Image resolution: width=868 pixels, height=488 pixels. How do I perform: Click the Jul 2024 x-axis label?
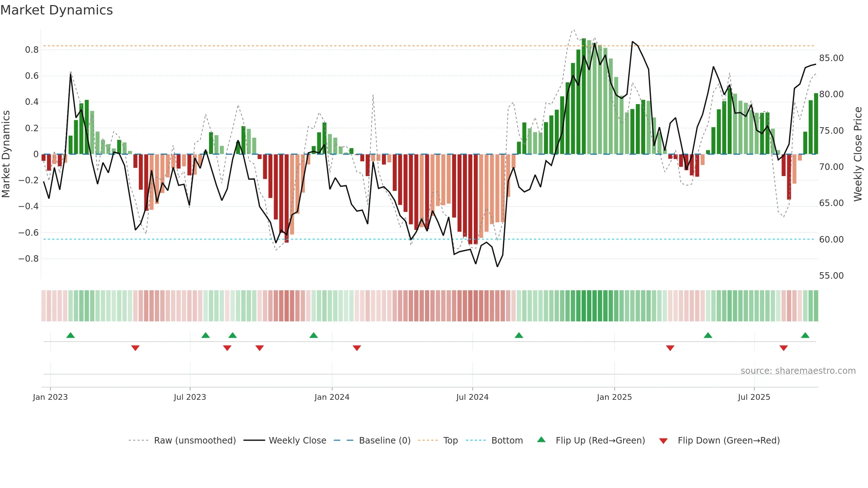[472, 397]
